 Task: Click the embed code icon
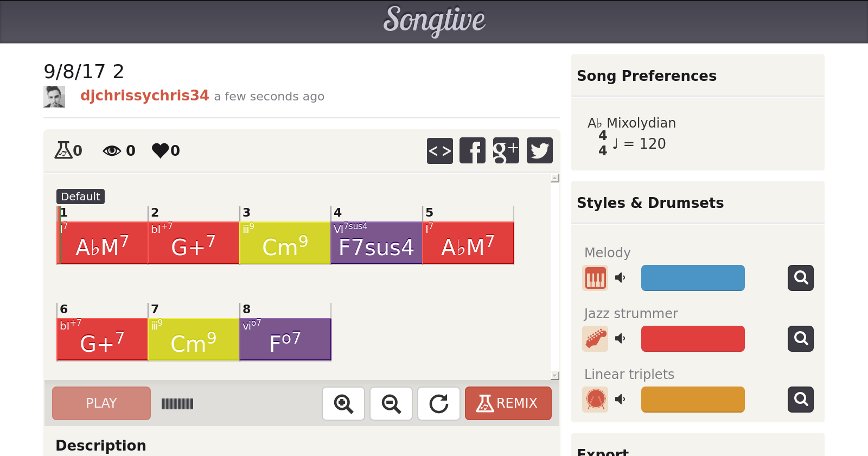(439, 150)
